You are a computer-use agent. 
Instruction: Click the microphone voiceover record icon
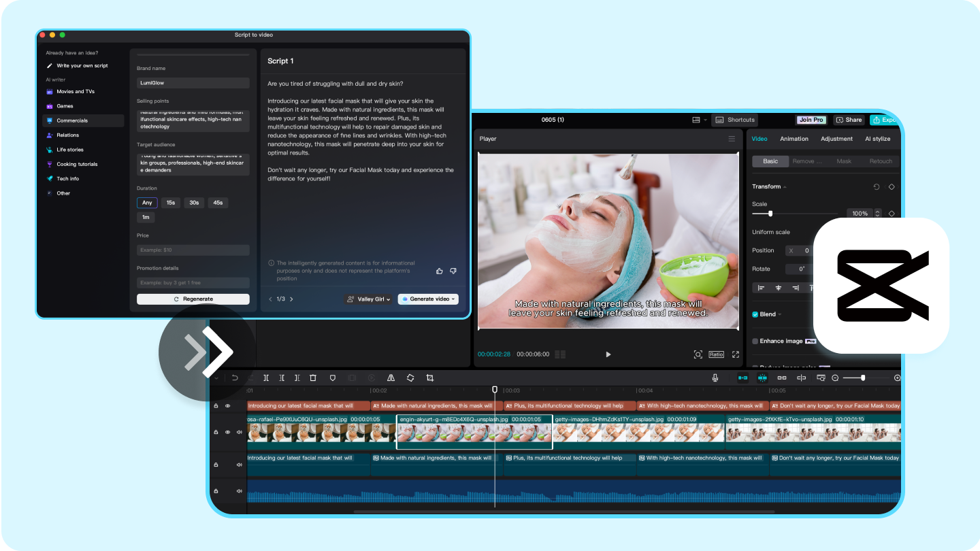715,378
